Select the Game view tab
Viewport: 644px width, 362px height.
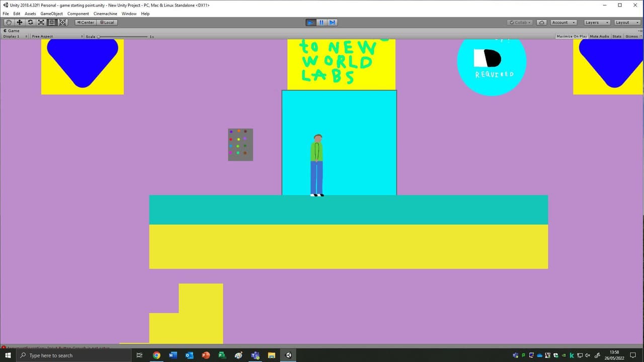pyautogui.click(x=12, y=31)
